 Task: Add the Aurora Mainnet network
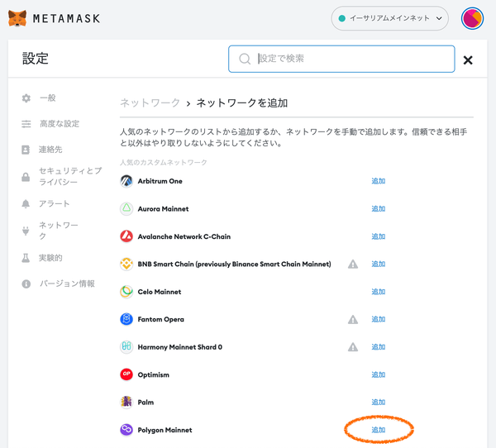point(379,209)
